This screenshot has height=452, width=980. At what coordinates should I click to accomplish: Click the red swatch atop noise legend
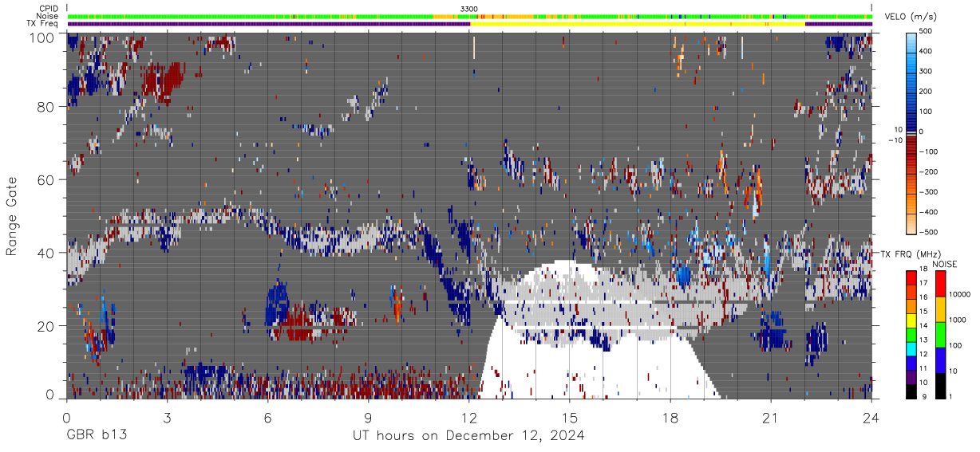[942, 284]
